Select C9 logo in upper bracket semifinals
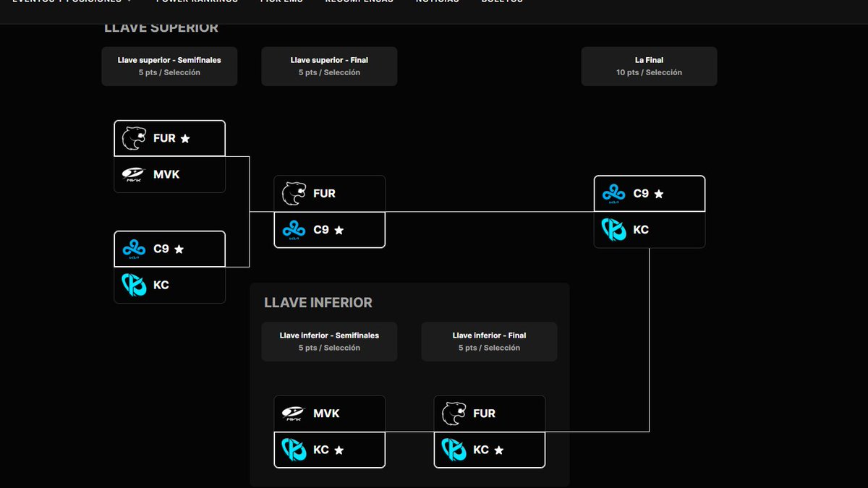Viewport: 868px width, 488px height. [x=134, y=249]
